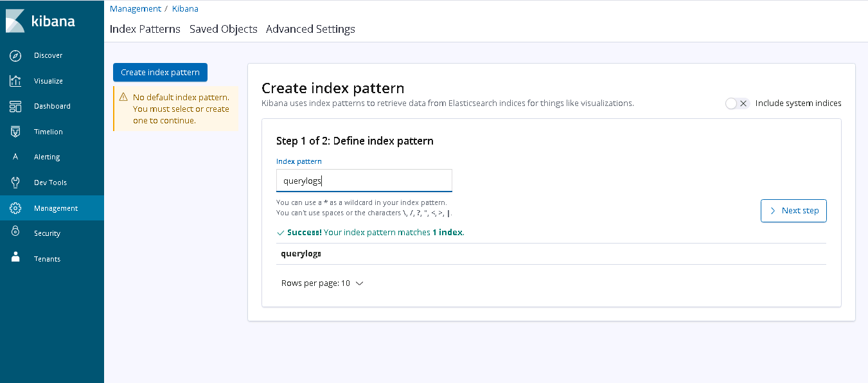Open Discover via compass icon
The width and height of the screenshot is (868, 383).
click(x=15, y=55)
